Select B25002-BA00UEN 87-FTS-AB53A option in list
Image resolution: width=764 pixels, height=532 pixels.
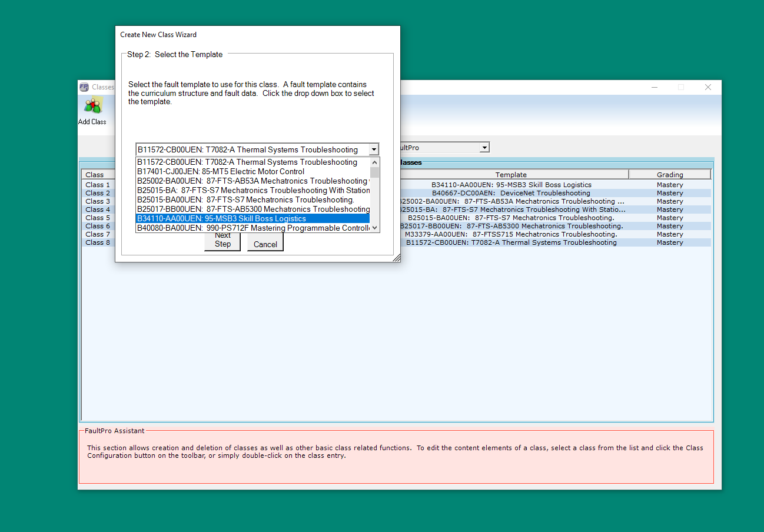(x=253, y=181)
